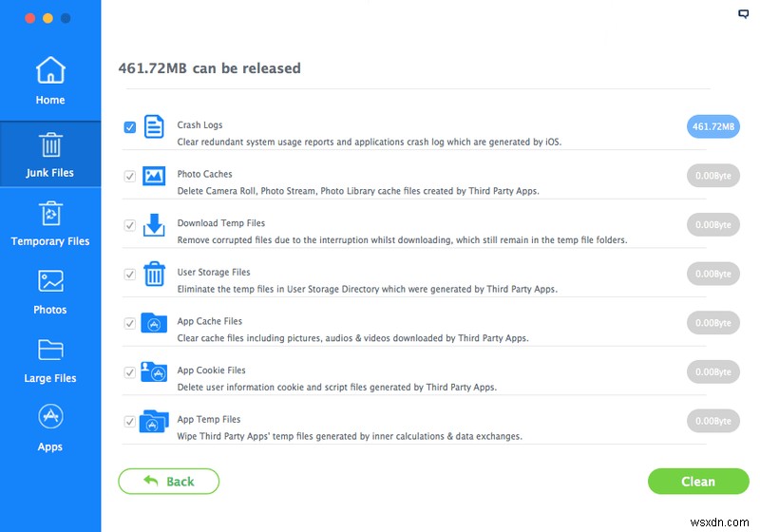Go back with the Back button

(168, 482)
